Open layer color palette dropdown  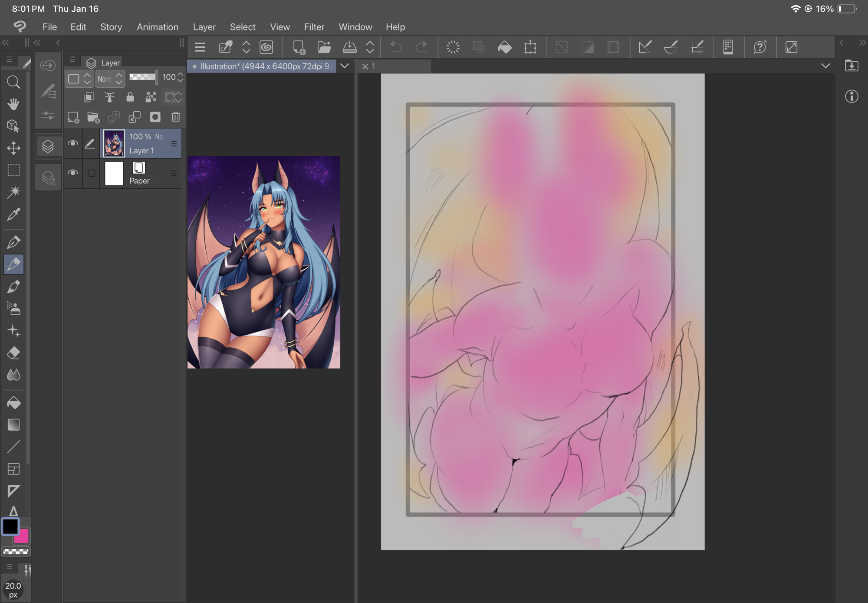pos(79,79)
